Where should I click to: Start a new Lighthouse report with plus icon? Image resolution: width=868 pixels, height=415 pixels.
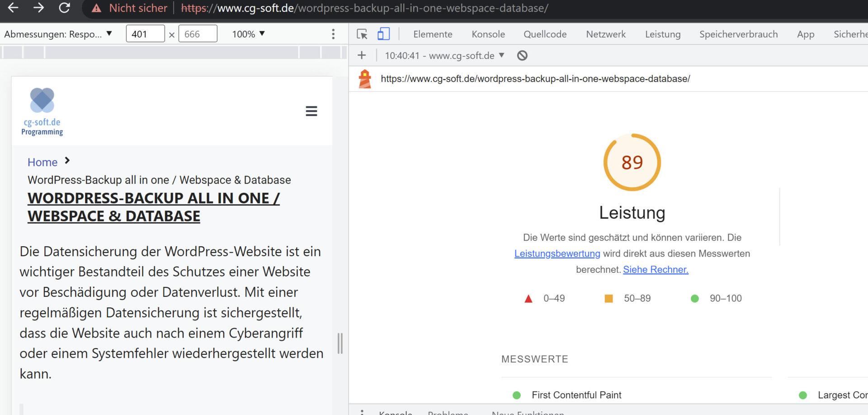coord(362,55)
